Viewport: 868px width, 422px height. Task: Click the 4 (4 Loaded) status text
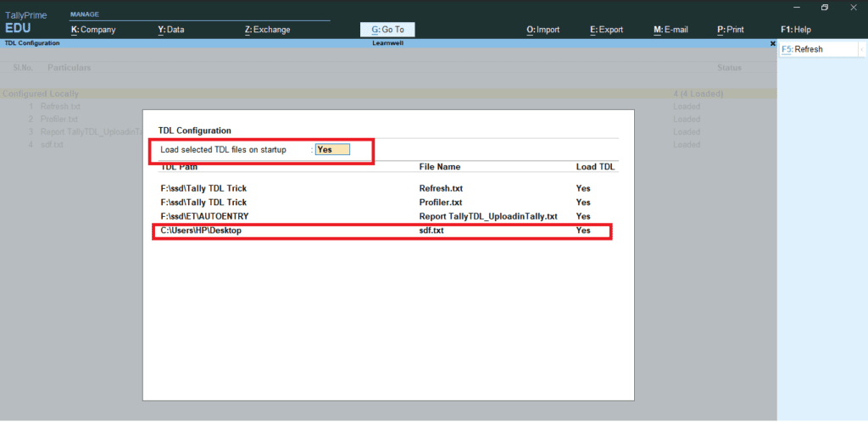pyautogui.click(x=698, y=94)
